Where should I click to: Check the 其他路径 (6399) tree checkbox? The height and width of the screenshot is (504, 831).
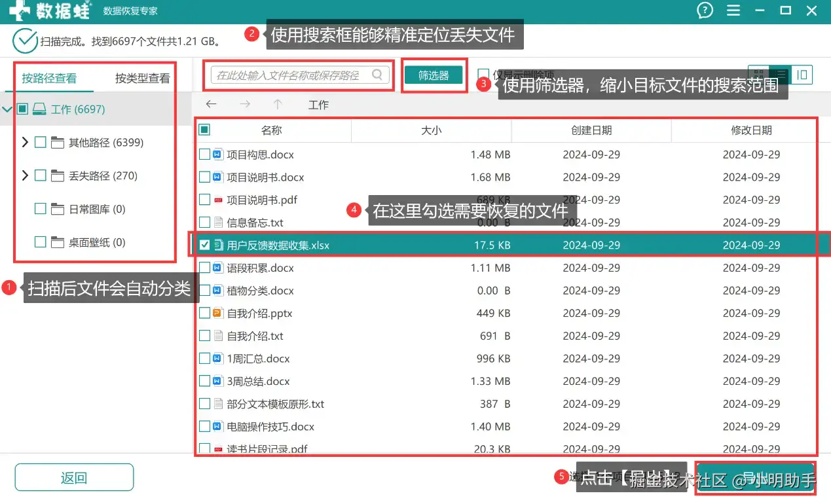40,142
